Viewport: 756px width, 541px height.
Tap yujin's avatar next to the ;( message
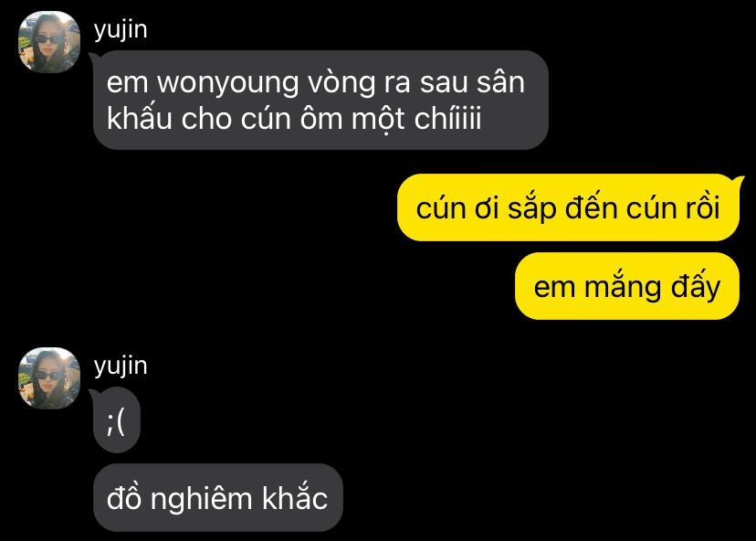49,378
